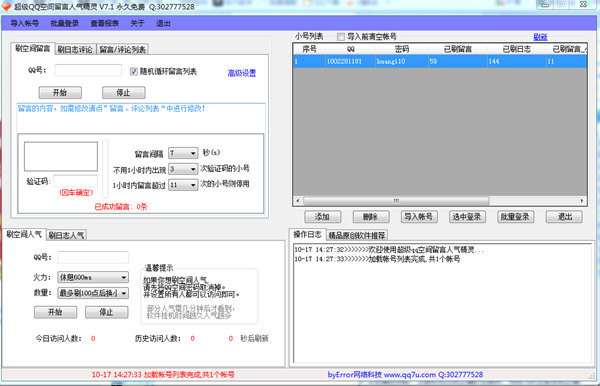Click 选中登录 button
600x386 pixels.
[x=467, y=217]
